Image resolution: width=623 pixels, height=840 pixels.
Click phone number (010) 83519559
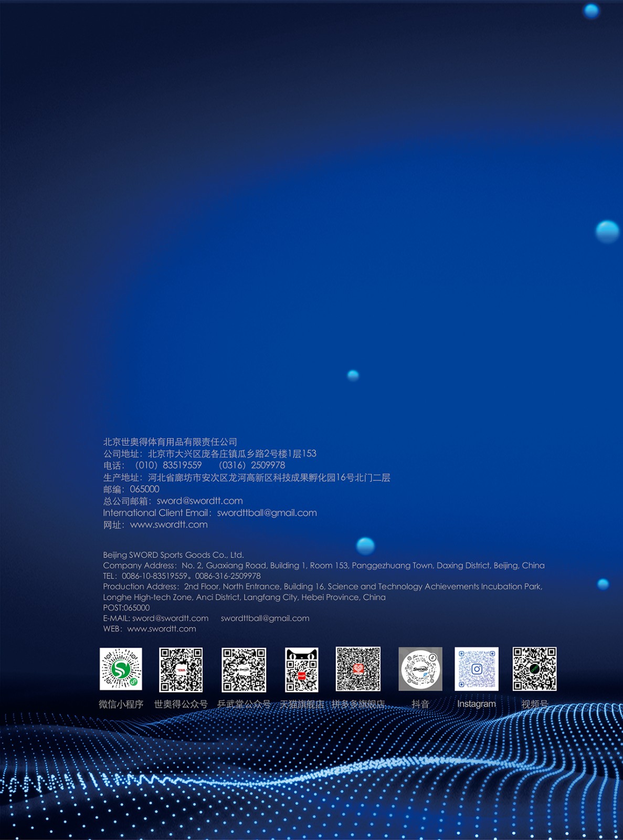pyautogui.click(x=168, y=465)
